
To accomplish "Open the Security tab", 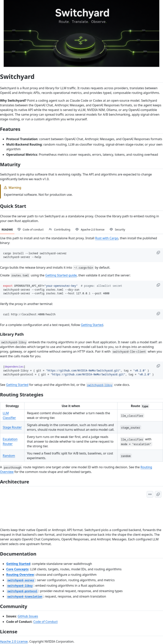I will (x=117, y=229).
